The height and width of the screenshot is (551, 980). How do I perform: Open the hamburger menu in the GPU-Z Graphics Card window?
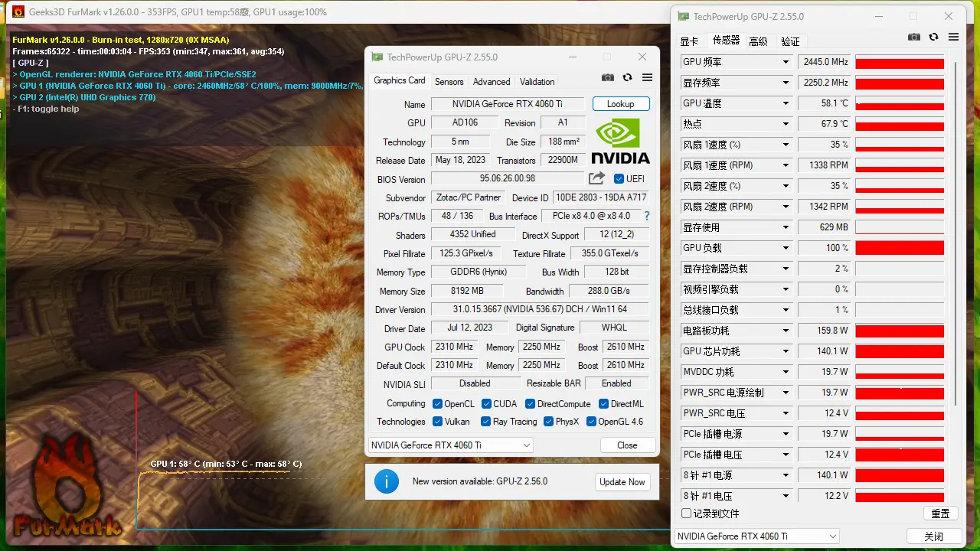coord(648,77)
